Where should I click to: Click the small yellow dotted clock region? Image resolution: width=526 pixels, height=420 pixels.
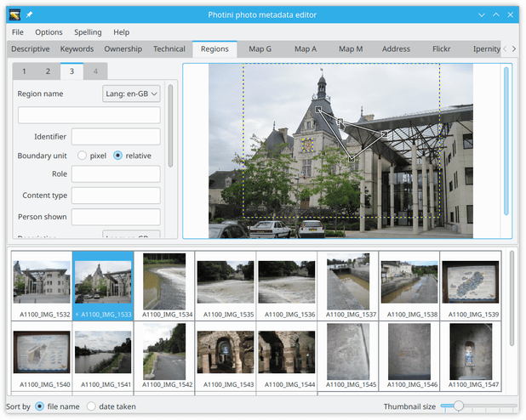pyautogui.click(x=307, y=145)
